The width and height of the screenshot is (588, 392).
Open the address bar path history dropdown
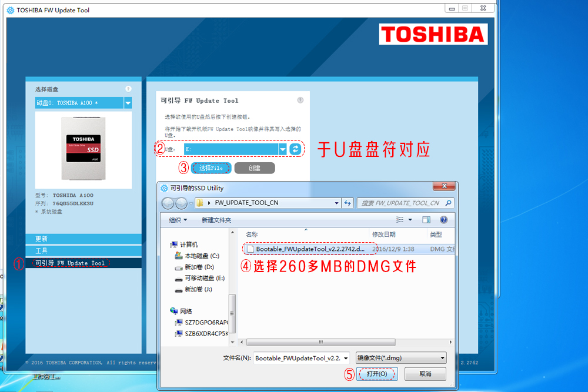[x=336, y=203]
